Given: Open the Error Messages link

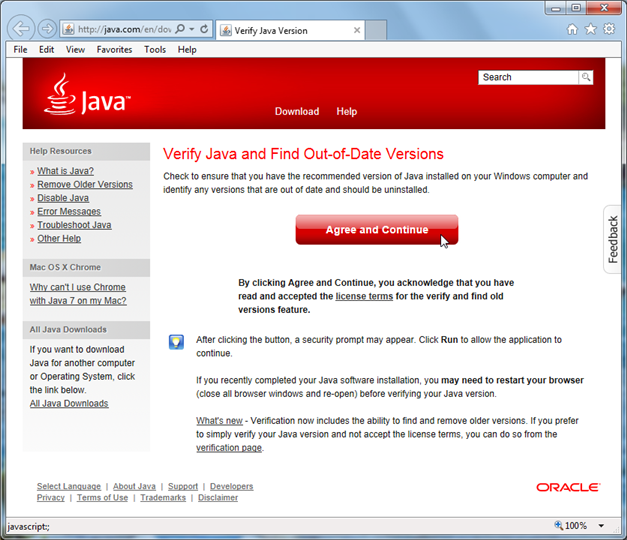Looking at the screenshot, I should [x=69, y=212].
